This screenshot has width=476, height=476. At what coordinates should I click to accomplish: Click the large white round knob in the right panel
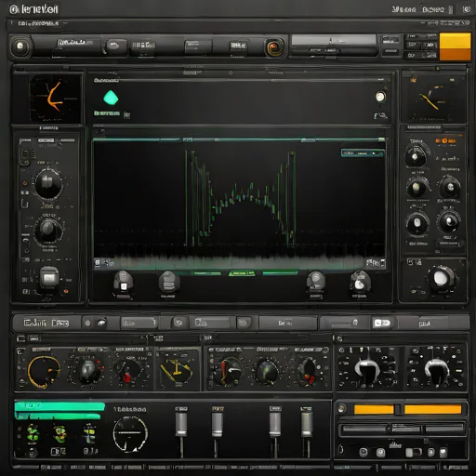[441, 278]
